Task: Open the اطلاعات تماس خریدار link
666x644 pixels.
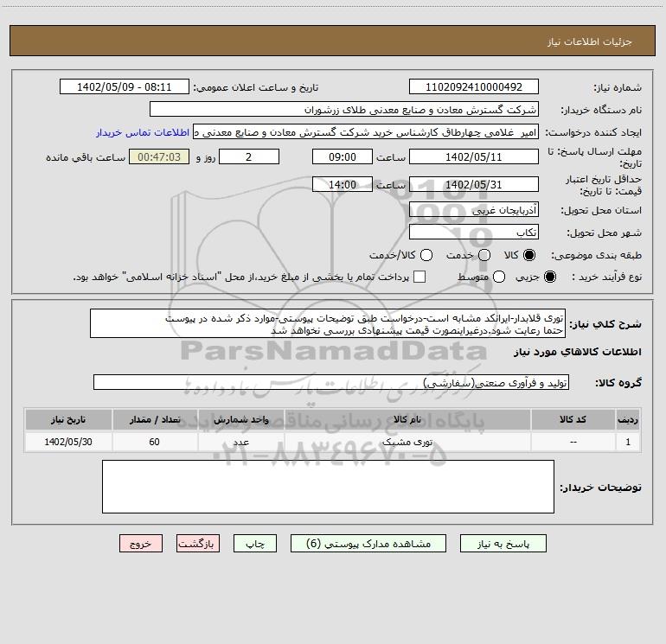Action: pyautogui.click(x=143, y=132)
